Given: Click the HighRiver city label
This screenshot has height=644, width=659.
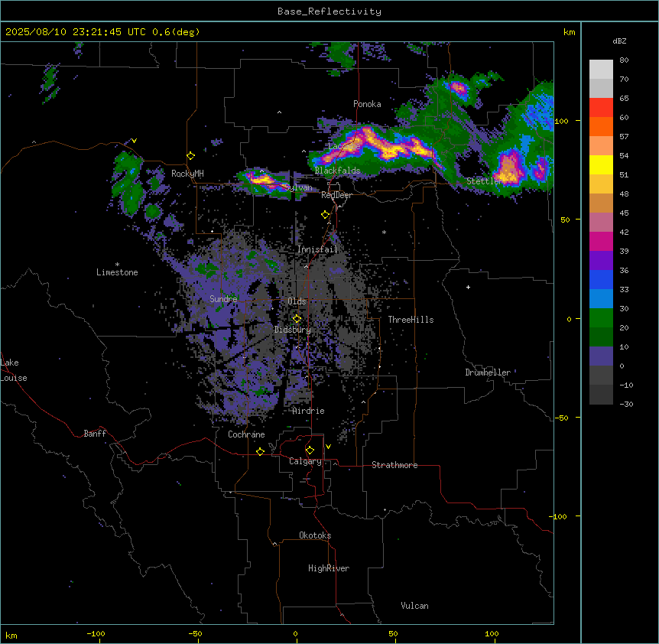Looking at the screenshot, I should [x=329, y=568].
